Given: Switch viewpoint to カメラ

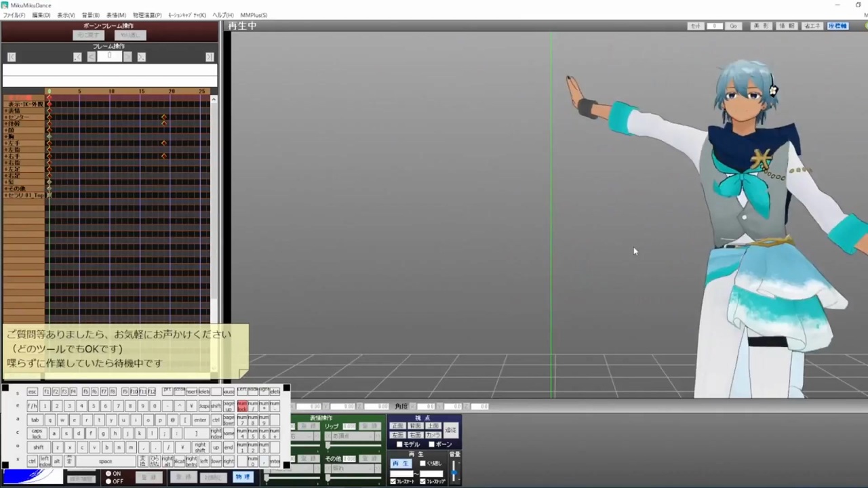Looking at the screenshot, I should pos(433,435).
